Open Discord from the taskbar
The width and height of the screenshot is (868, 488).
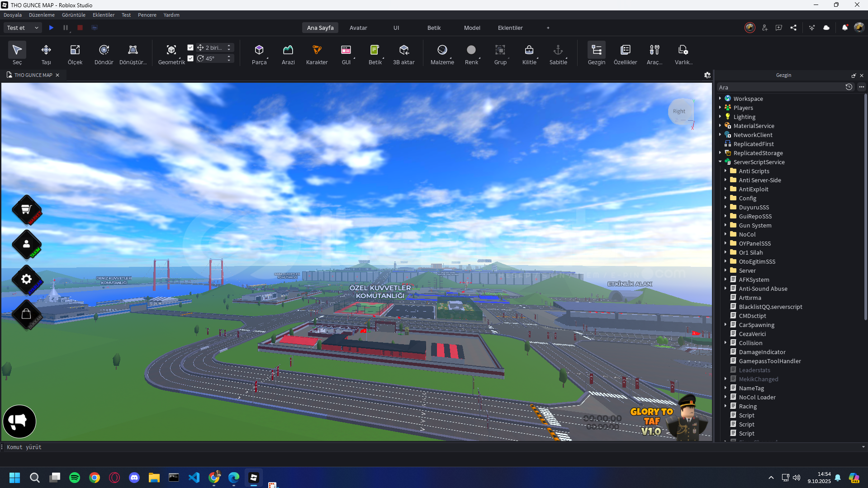click(x=134, y=477)
